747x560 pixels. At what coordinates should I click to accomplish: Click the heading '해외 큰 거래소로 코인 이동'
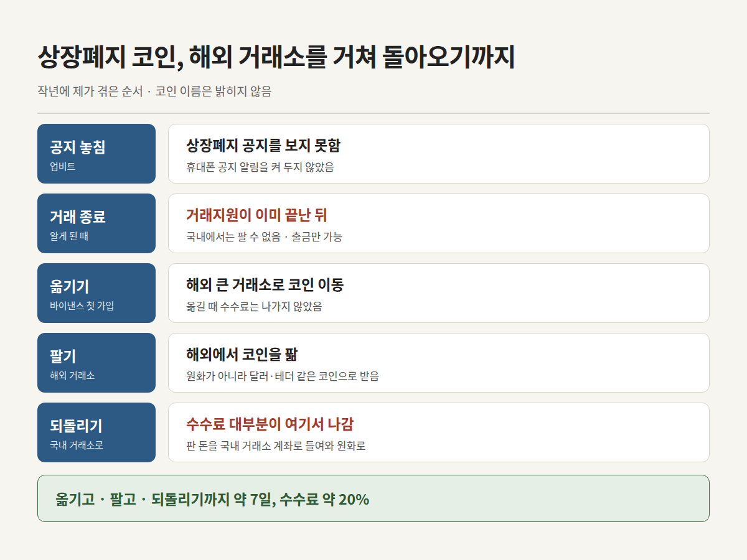pos(265,285)
